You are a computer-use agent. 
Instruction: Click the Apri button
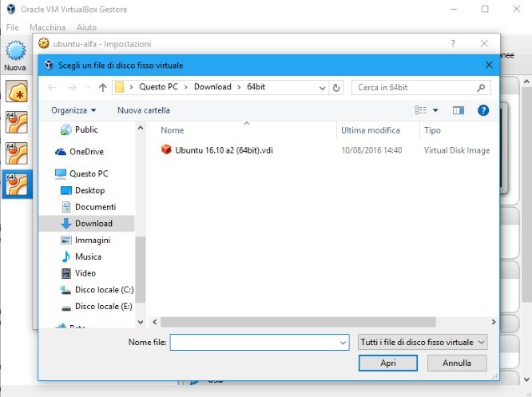point(388,363)
